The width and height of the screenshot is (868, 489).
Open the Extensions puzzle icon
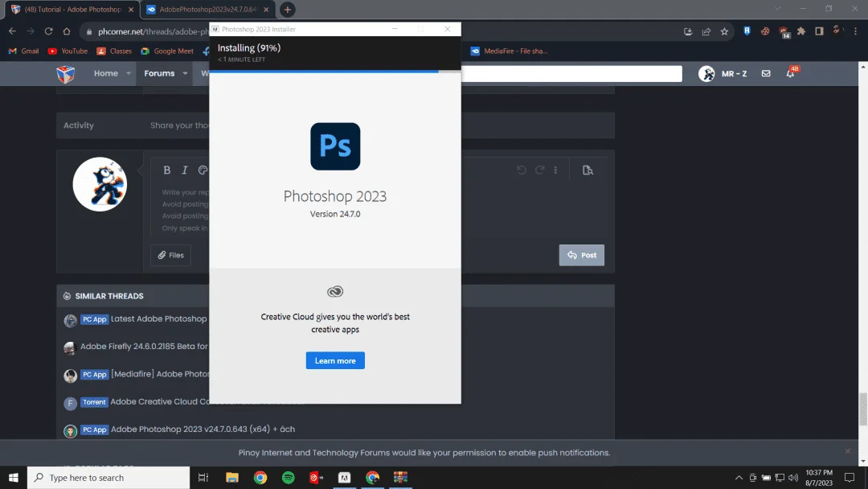(801, 31)
